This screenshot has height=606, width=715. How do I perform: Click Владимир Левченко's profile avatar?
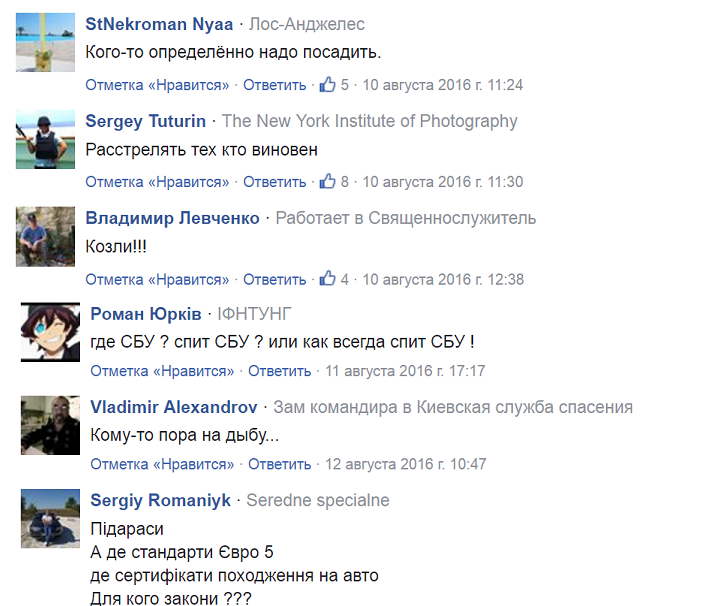click(46, 236)
